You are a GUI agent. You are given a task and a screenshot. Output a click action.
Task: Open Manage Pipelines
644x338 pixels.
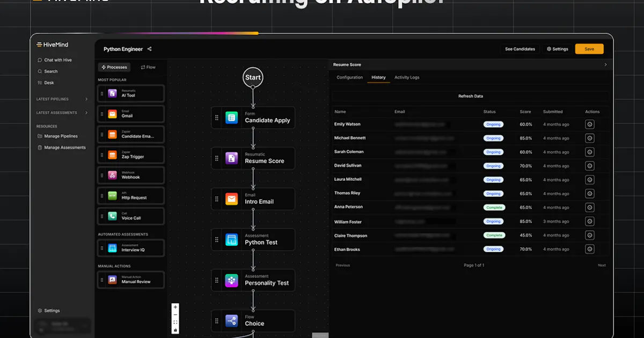pos(57,136)
